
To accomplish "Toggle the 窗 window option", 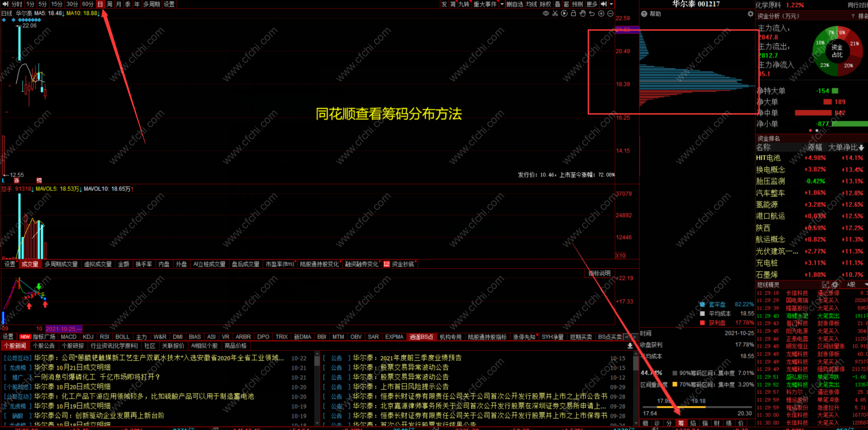I will 566,4.
